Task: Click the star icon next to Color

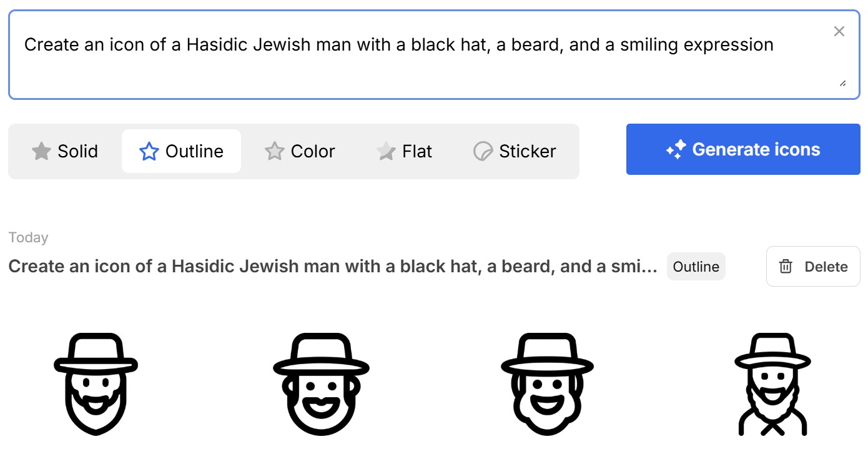Action: click(x=275, y=151)
